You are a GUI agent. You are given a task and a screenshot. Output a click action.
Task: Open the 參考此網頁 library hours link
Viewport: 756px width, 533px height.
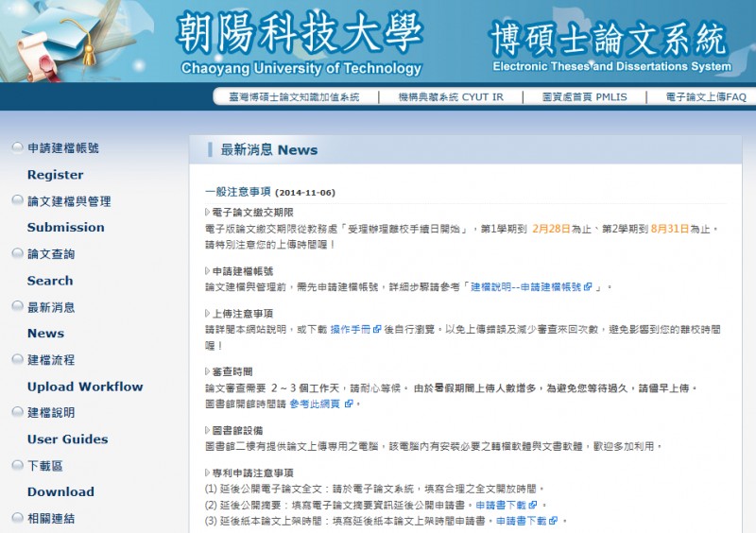(316, 404)
